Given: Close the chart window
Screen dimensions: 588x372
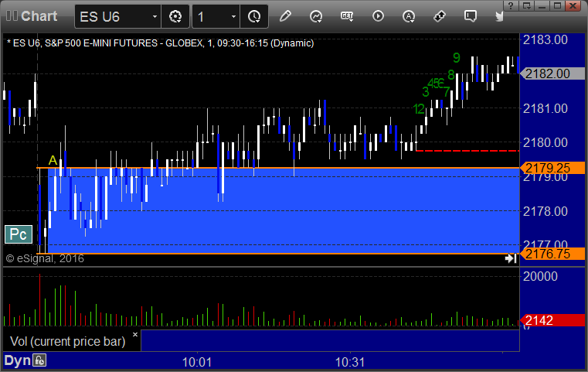Looking at the screenshot, I should tap(573, 5).
